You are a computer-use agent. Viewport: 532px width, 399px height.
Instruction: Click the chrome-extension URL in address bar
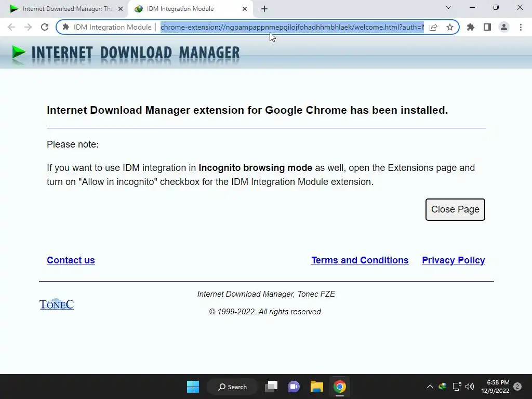[292, 27]
